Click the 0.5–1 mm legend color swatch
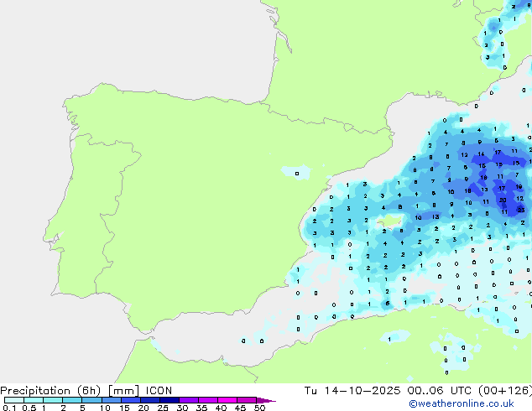 pos(34,400)
